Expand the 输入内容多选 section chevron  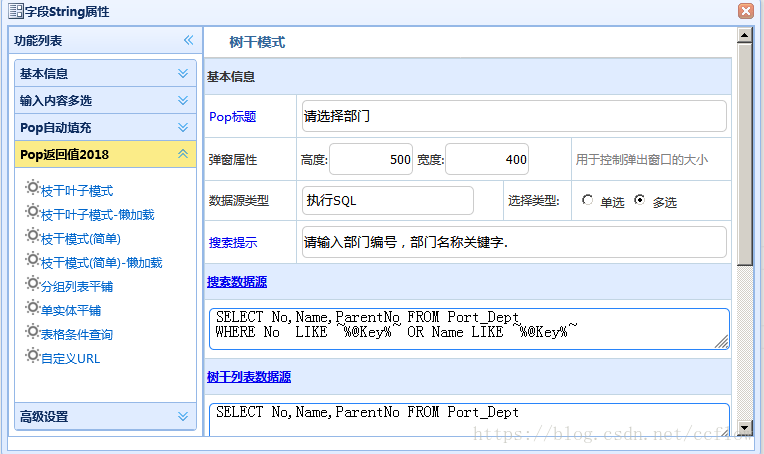(x=183, y=100)
